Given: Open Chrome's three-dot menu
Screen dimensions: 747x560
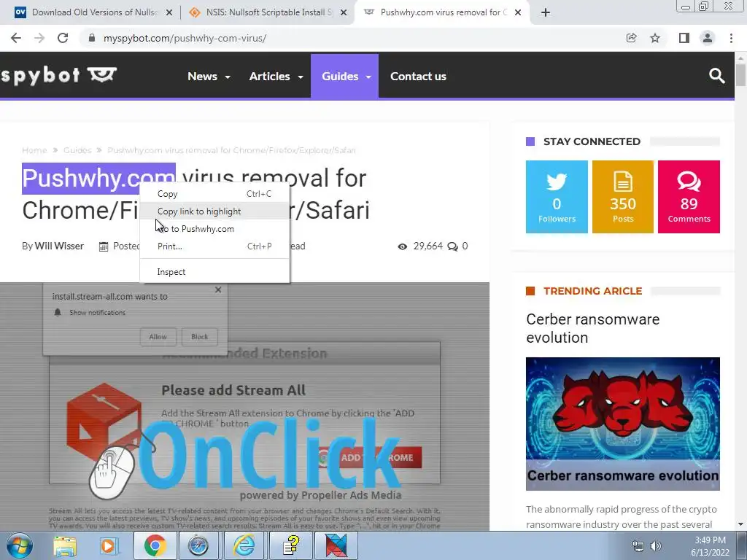Looking at the screenshot, I should coord(731,38).
